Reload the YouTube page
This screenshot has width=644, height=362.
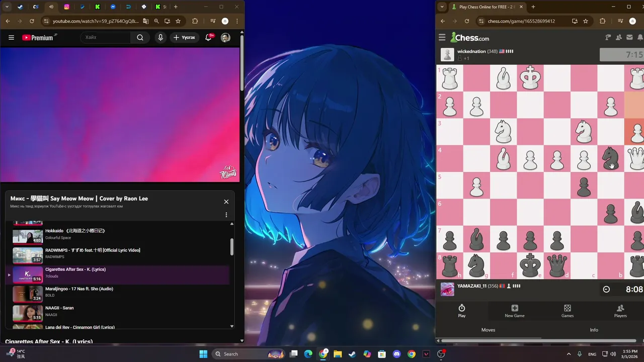[x=32, y=21]
